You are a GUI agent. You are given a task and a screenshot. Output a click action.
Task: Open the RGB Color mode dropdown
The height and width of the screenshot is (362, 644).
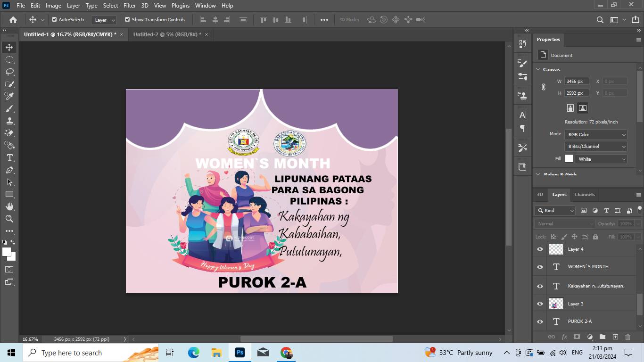click(596, 135)
